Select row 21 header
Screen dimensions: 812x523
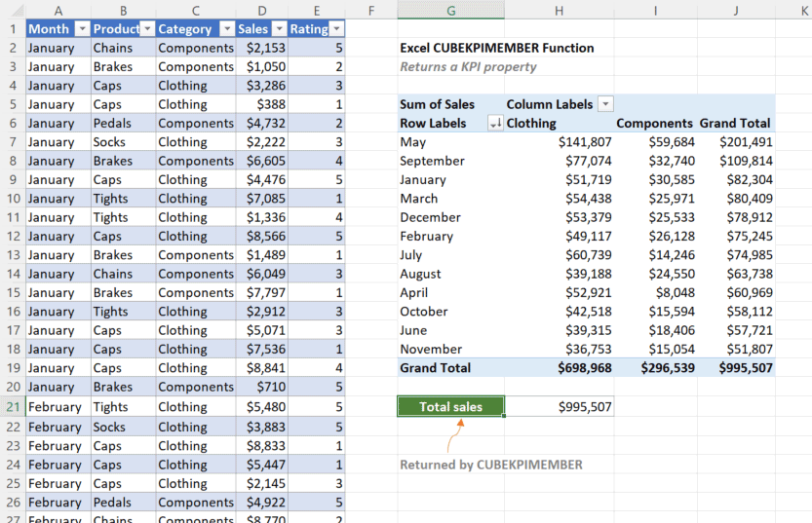[13, 406]
